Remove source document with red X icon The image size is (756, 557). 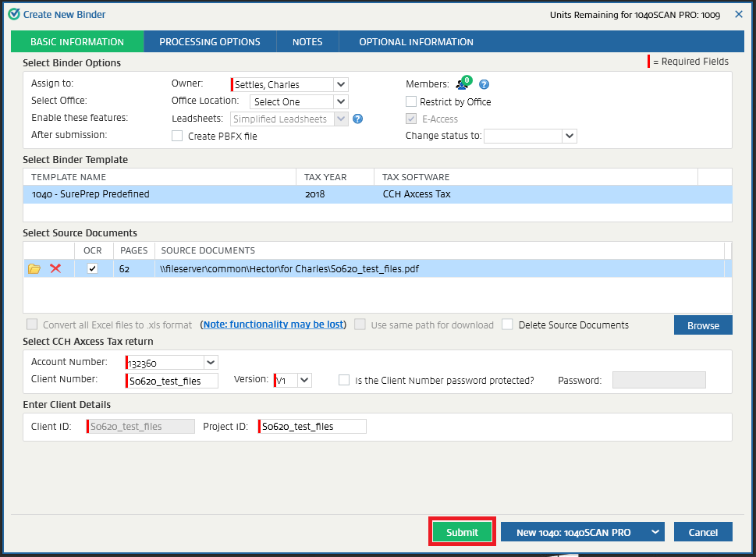[x=55, y=269]
